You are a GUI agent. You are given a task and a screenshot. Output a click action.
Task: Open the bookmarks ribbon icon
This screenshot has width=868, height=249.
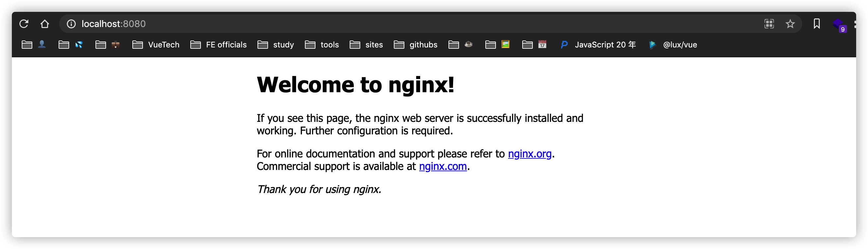pos(817,24)
